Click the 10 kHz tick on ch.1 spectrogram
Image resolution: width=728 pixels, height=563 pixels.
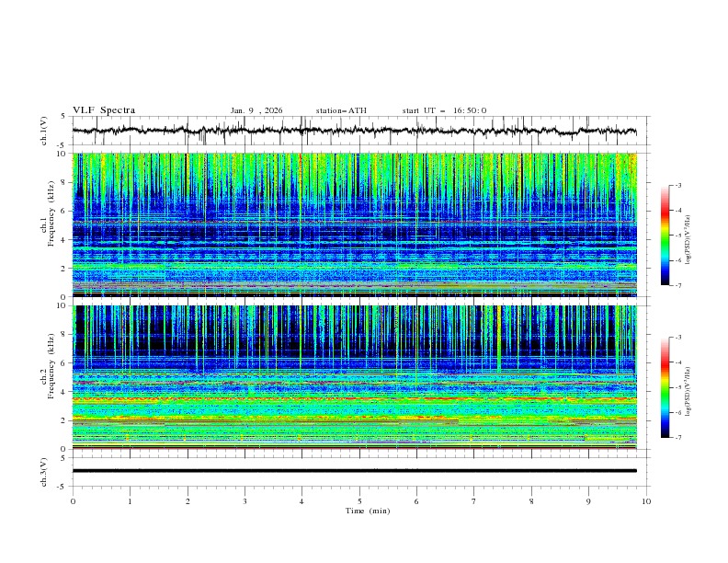point(63,154)
